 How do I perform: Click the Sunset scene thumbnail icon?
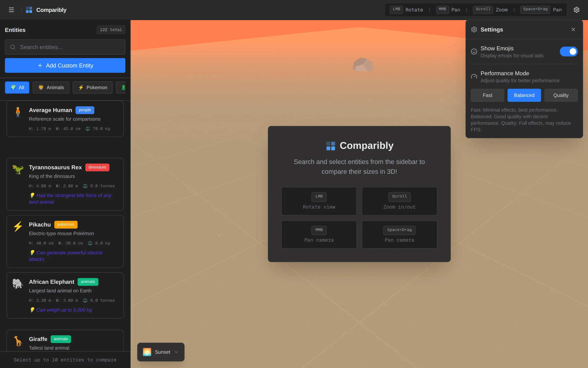click(x=147, y=352)
